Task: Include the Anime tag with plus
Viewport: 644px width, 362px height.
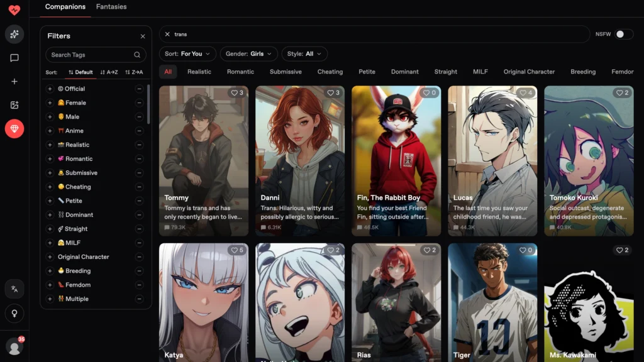Action: point(50,131)
